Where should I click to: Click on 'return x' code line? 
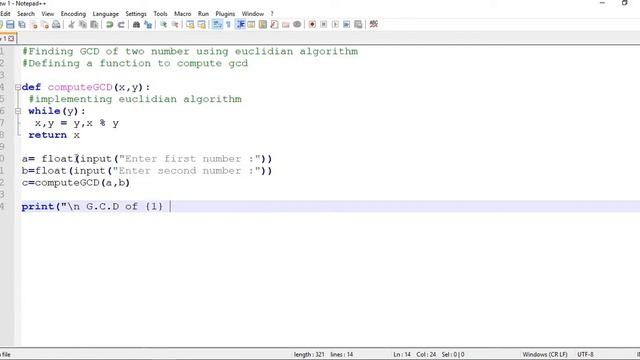[54, 135]
